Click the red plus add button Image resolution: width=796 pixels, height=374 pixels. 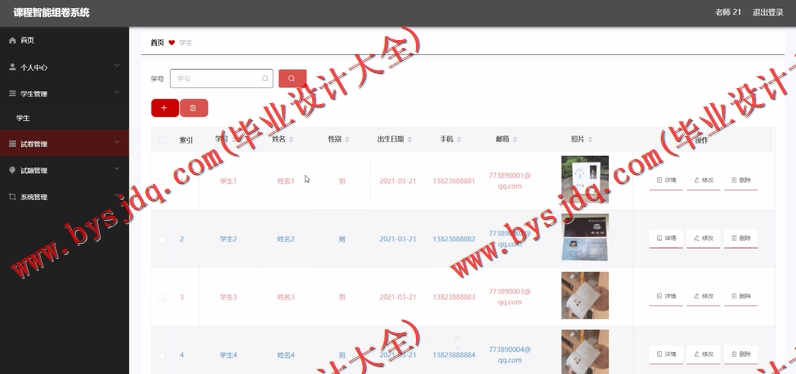(x=164, y=108)
